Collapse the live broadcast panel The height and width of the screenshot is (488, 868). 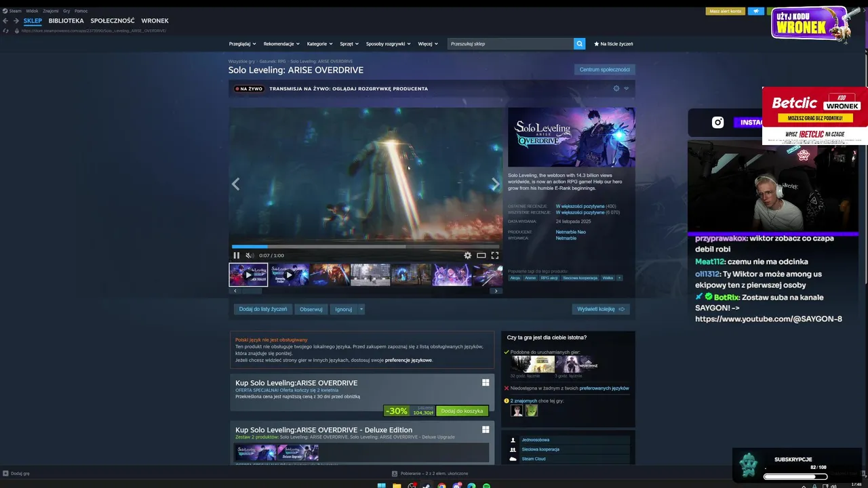[626, 88]
